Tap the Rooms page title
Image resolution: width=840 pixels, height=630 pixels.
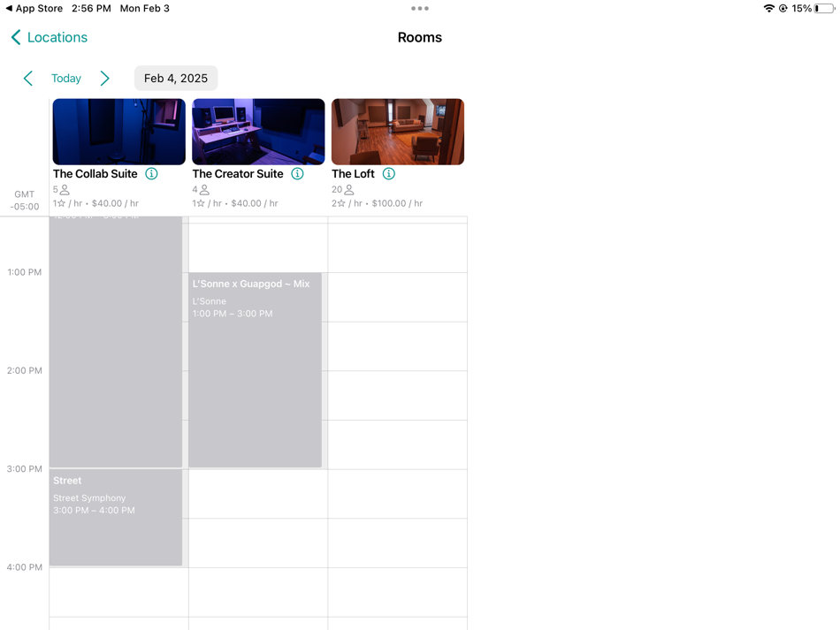[420, 37]
